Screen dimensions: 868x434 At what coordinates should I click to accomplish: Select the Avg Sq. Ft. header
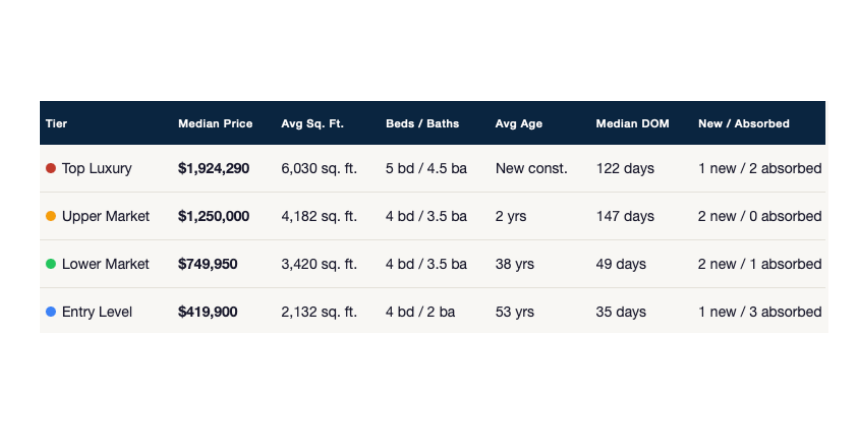(312, 124)
